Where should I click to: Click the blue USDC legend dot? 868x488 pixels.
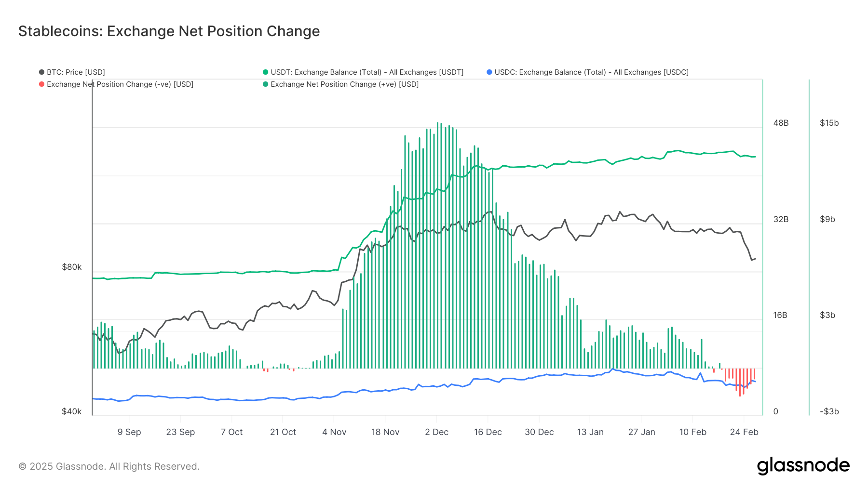489,72
